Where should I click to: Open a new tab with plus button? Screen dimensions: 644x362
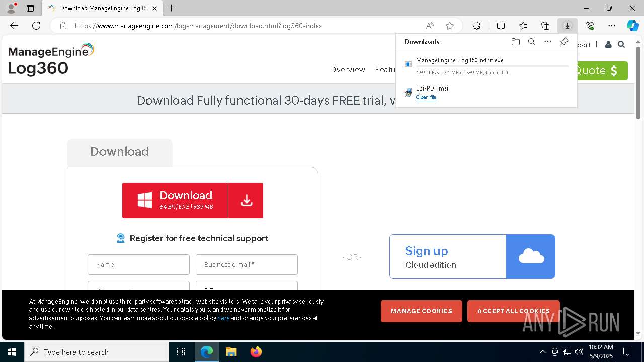[171, 8]
